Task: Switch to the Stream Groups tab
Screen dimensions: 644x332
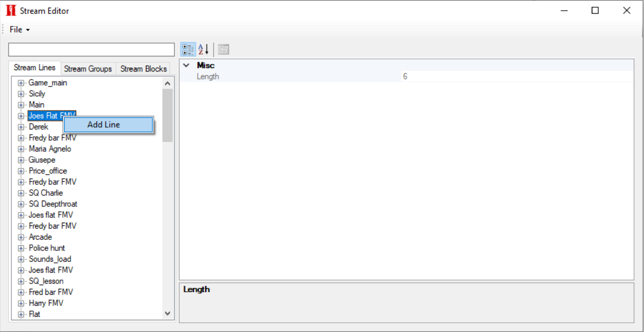Action: (x=88, y=69)
